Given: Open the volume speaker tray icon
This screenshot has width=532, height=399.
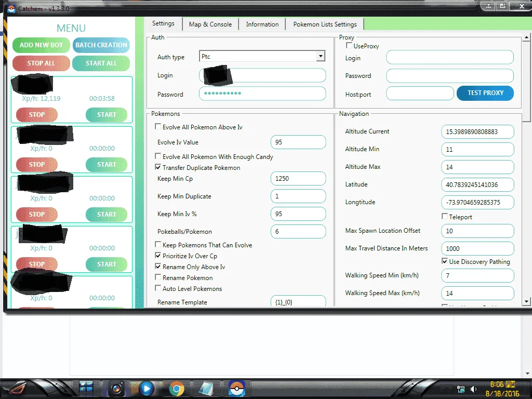Looking at the screenshot, I should [x=473, y=389].
